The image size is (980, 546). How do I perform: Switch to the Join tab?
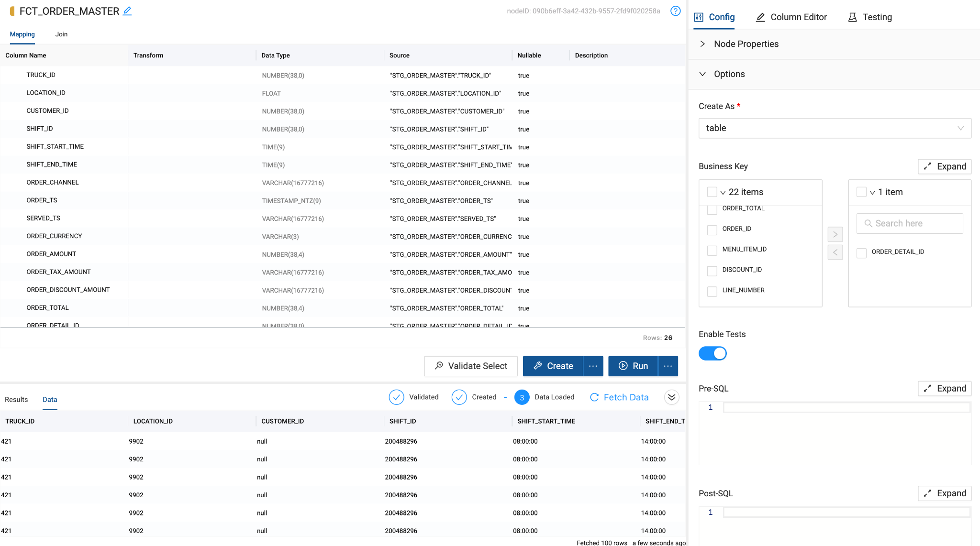pos(61,34)
